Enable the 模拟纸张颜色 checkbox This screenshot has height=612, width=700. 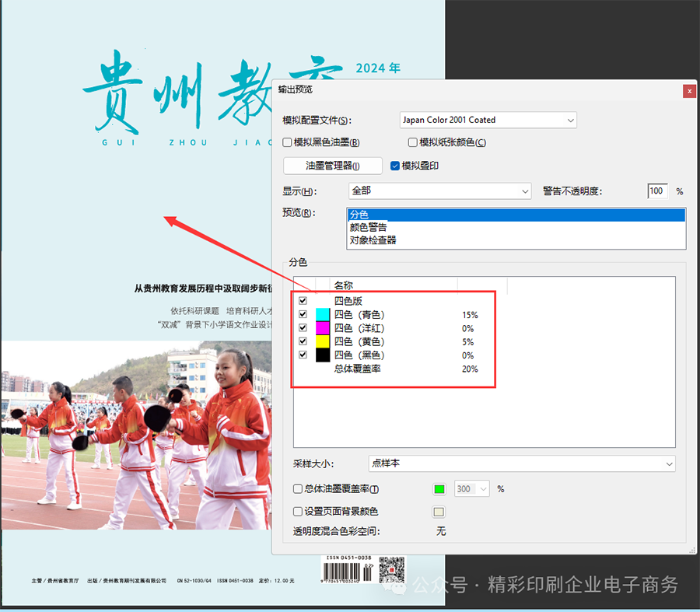tap(413, 142)
